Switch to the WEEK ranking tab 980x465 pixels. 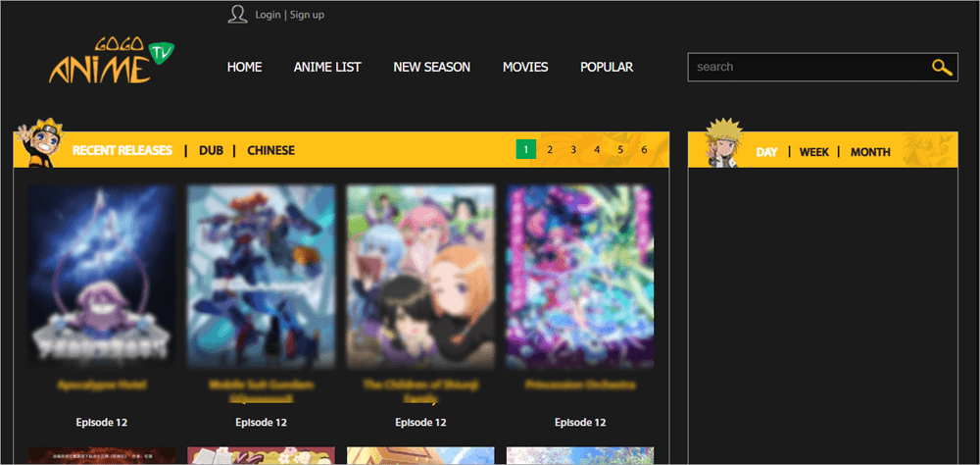click(x=814, y=152)
